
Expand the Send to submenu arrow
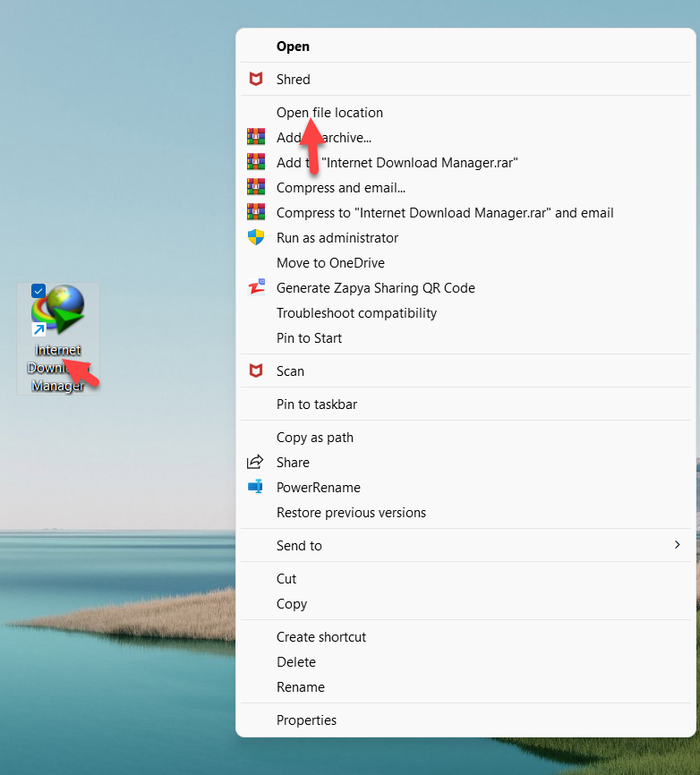point(677,545)
